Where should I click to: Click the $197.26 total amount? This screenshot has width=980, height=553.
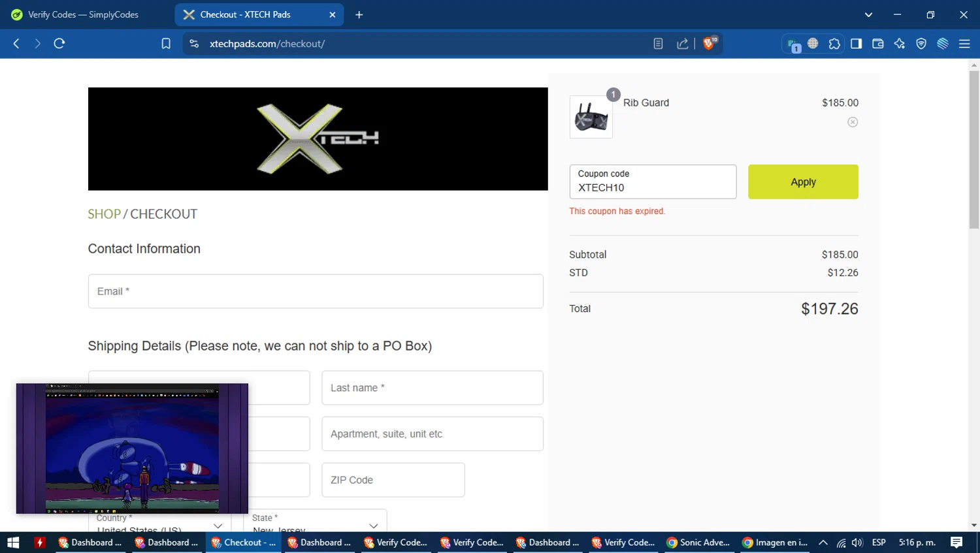pos(830,309)
